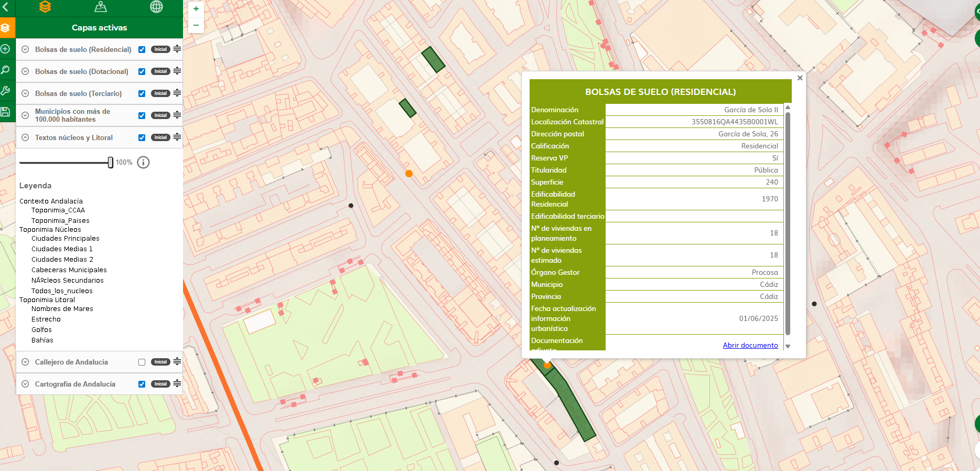Collapse the Textos núcleos y Litoral layer
Image resolution: width=980 pixels, height=471 pixels.
coord(25,137)
